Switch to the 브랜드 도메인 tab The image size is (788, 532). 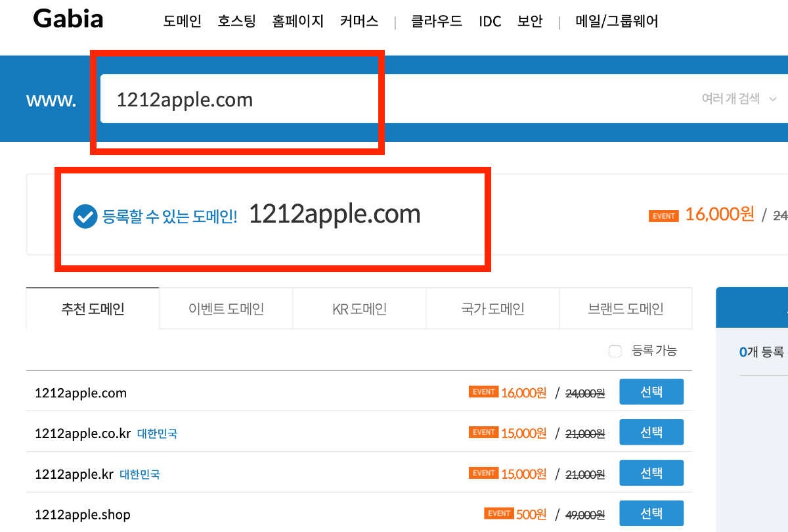tap(626, 308)
